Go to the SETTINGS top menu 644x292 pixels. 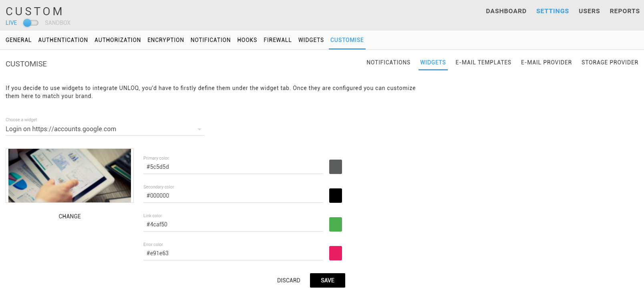point(552,11)
